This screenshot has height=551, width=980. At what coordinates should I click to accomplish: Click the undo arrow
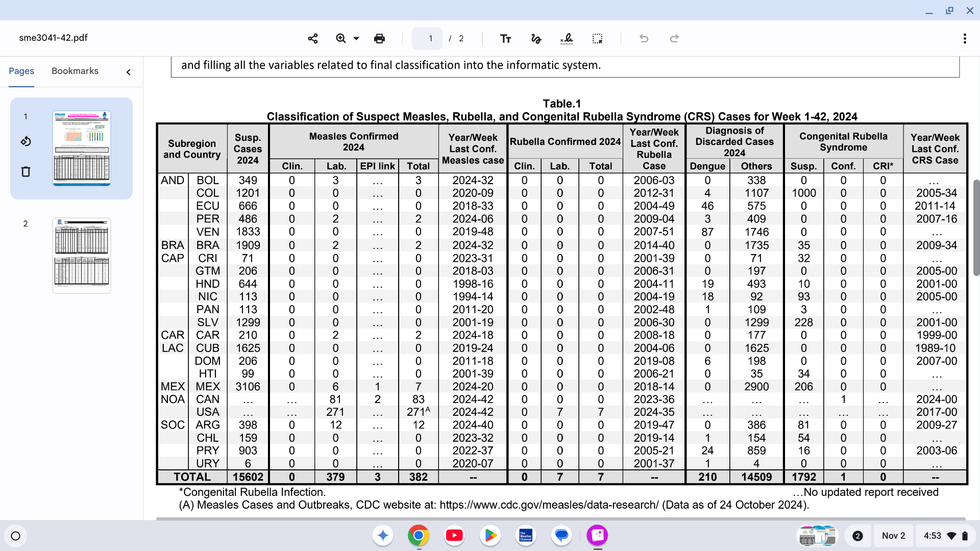point(644,38)
